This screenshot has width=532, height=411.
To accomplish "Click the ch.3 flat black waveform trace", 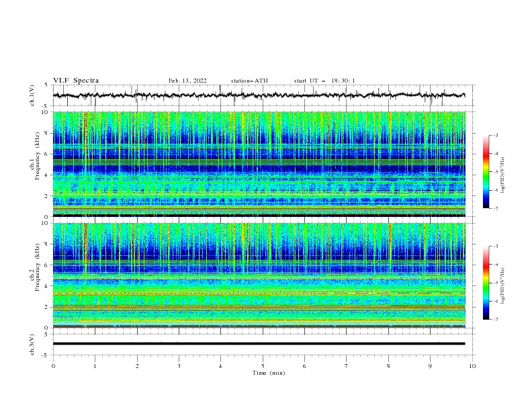I will pos(259,344).
